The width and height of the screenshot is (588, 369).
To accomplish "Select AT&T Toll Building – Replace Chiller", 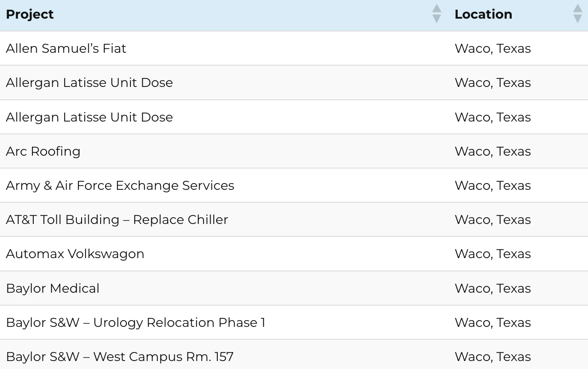I will coord(117,220).
